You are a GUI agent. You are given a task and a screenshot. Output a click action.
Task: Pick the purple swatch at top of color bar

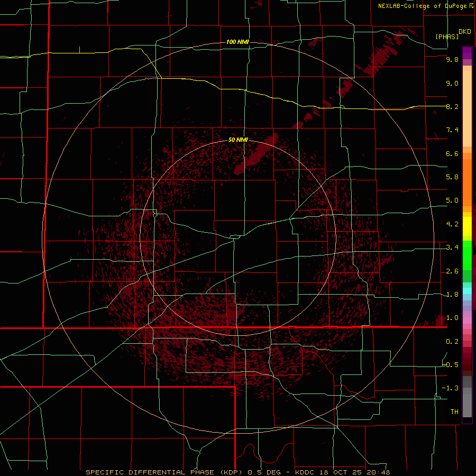pyautogui.click(x=467, y=53)
